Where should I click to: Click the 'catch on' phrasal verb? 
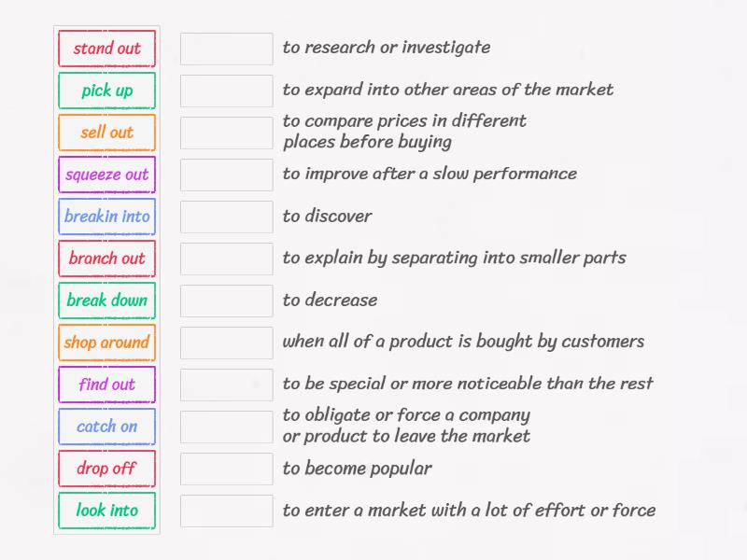pyautogui.click(x=106, y=427)
